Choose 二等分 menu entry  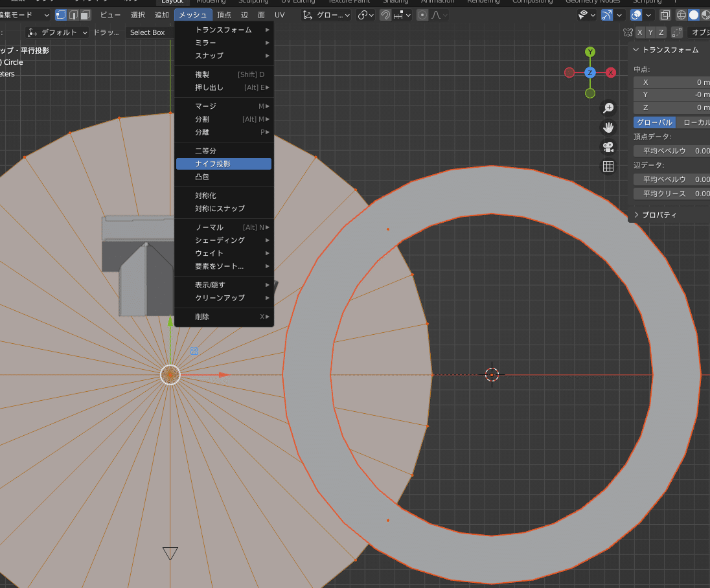pos(224,151)
